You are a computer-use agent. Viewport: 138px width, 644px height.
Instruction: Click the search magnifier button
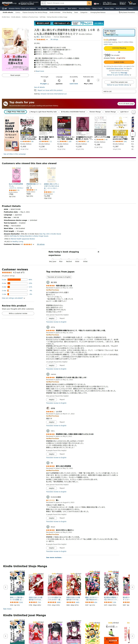click(x=89, y=3)
